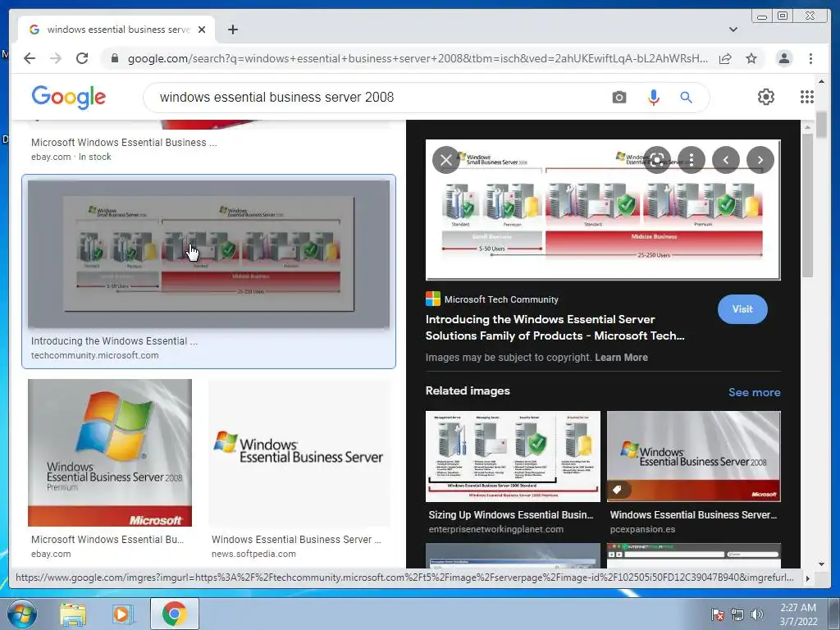Go back to the previous page

pos(30,58)
